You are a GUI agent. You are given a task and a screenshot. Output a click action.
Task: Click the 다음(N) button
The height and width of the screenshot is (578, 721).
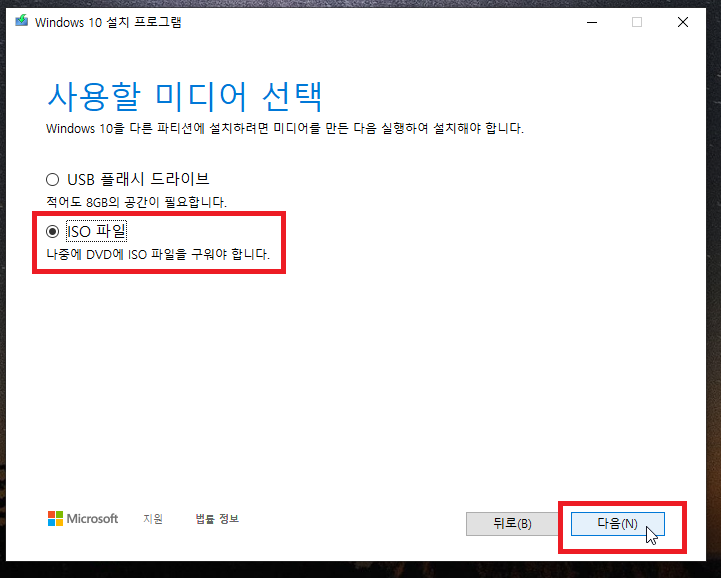[618, 524]
